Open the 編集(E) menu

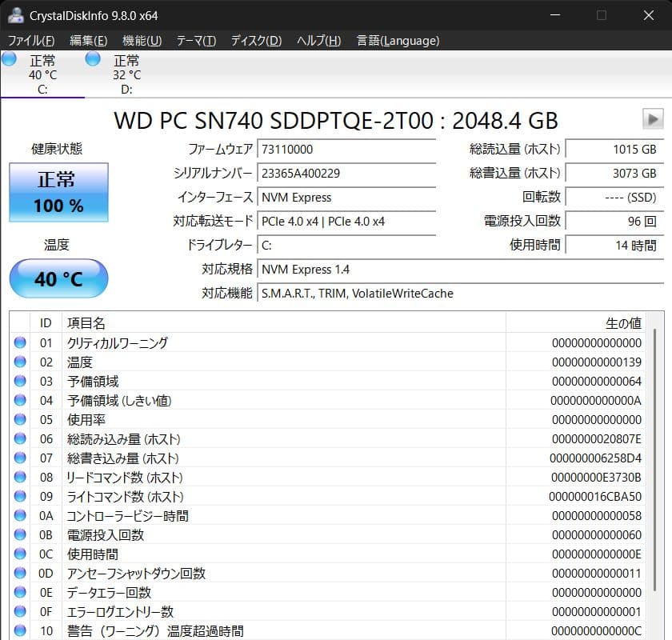[88, 41]
